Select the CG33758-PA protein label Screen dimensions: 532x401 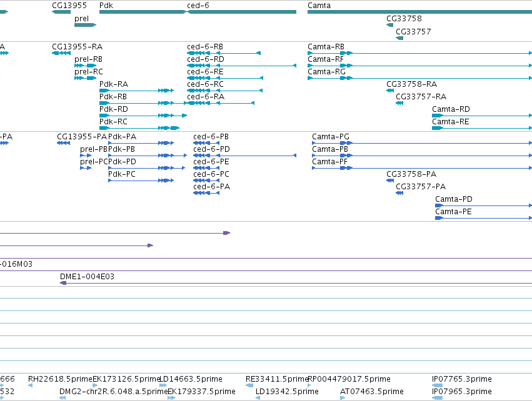point(411,174)
